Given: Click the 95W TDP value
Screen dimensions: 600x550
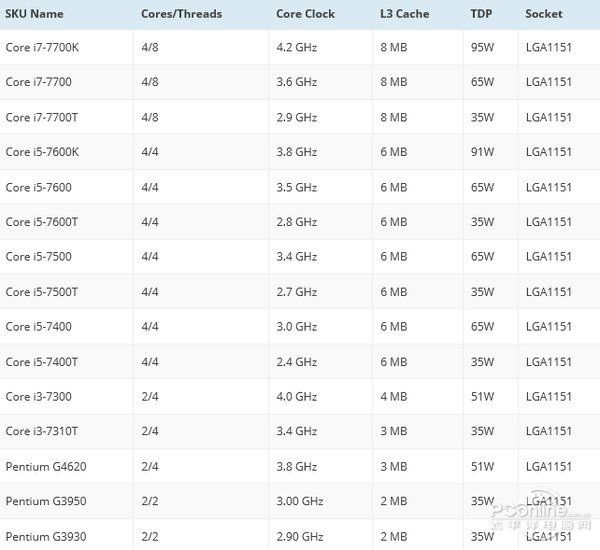Looking at the screenshot, I should pyautogui.click(x=483, y=47).
